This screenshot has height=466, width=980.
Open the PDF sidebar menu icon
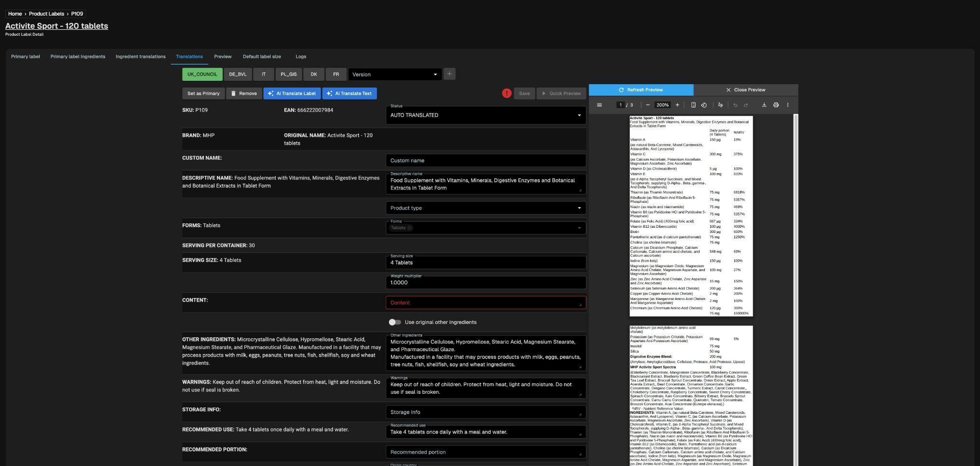coord(599,105)
